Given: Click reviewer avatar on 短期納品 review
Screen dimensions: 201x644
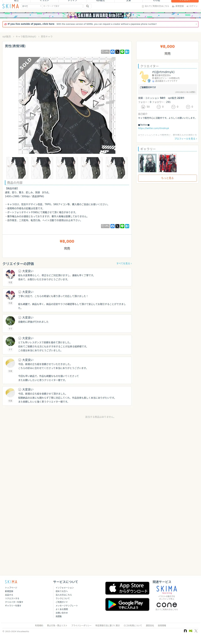Looking at the screenshot, I should pyautogui.click(x=10, y=393).
